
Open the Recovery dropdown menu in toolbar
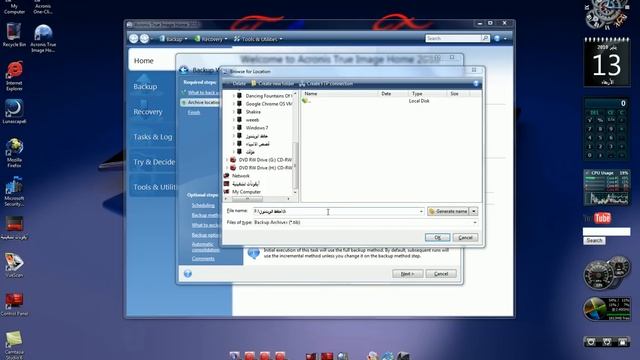tap(211, 39)
